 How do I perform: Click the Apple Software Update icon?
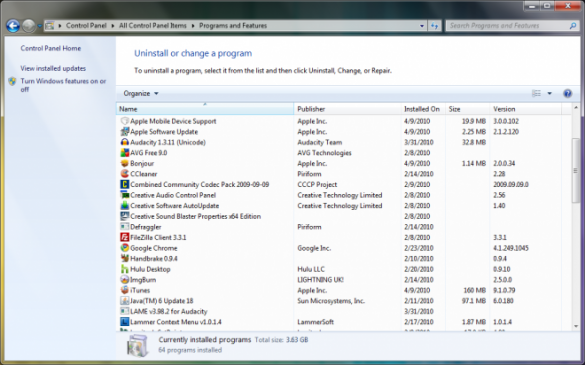[x=125, y=132]
